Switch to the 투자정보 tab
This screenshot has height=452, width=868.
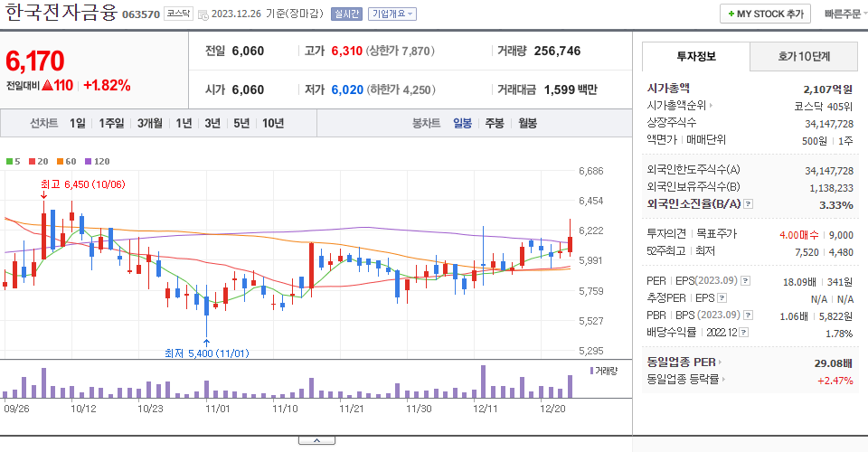point(696,56)
